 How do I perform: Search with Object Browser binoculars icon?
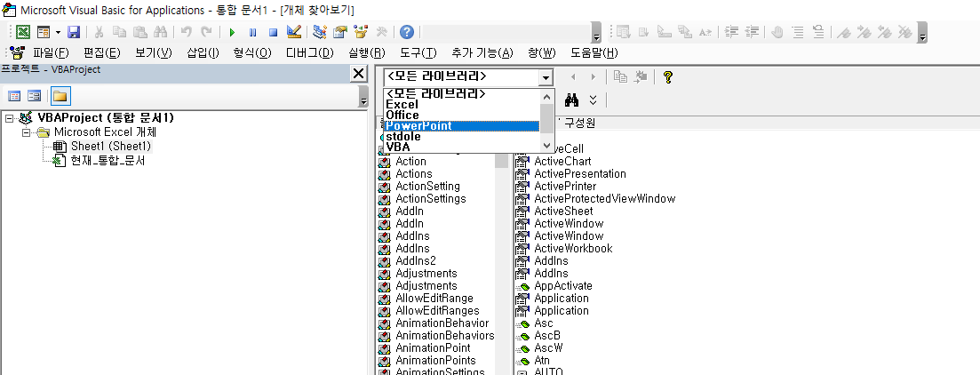coord(572,100)
